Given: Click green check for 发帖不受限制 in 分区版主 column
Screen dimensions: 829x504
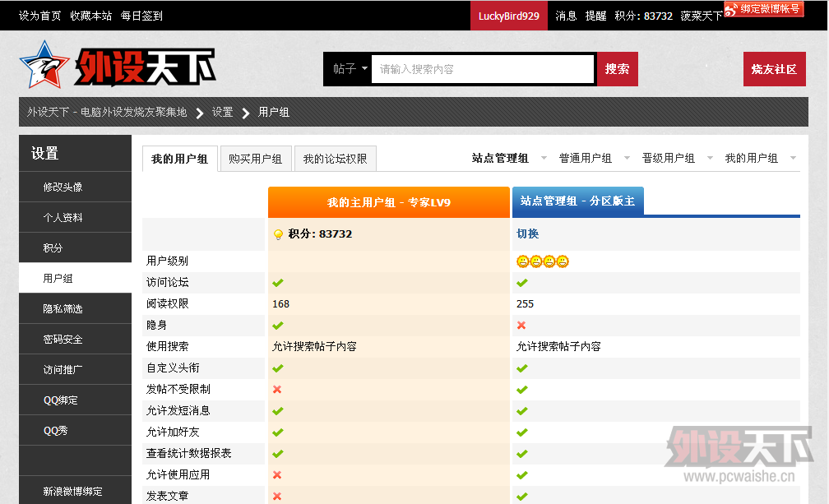Looking at the screenshot, I should click(522, 390).
